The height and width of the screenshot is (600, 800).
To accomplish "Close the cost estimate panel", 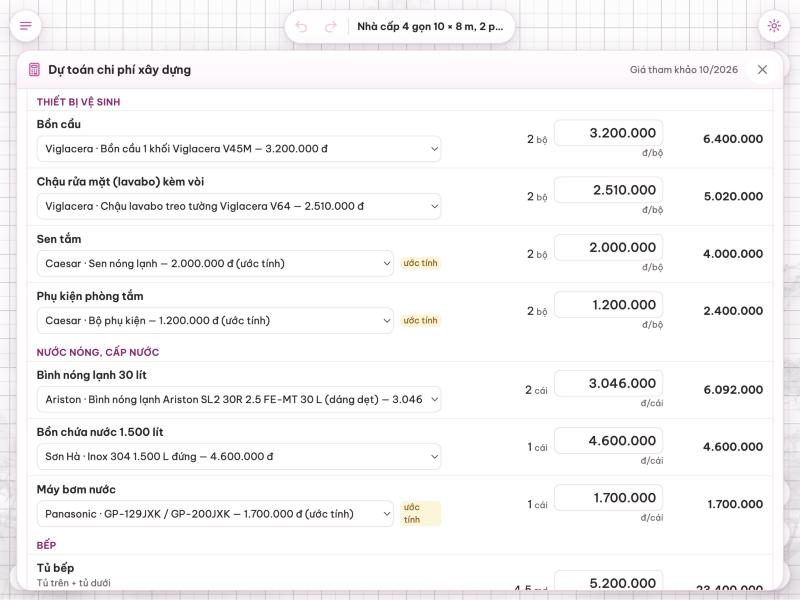I will click(x=762, y=69).
